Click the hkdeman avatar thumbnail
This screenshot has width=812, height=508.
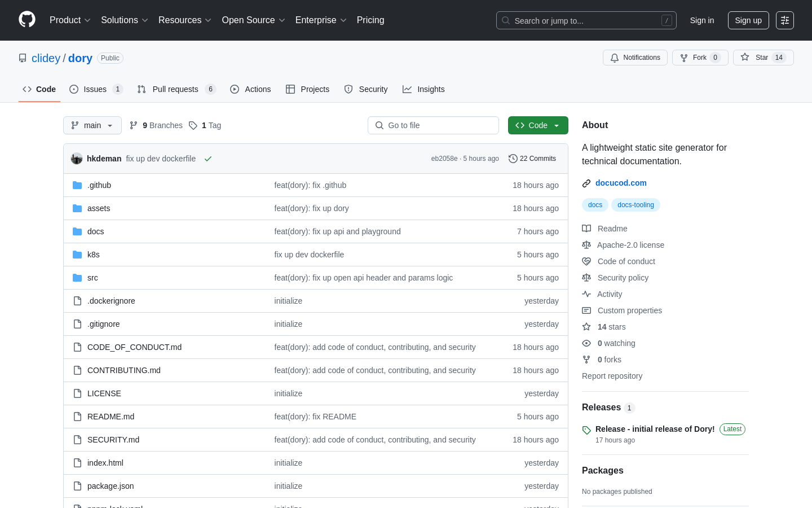pyautogui.click(x=77, y=159)
